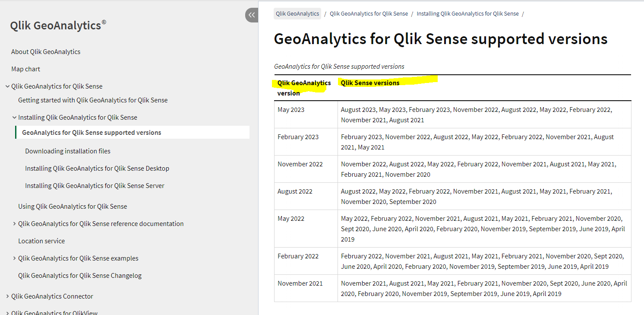The height and width of the screenshot is (315, 644).
Task: Open the Location service page
Action: click(x=41, y=241)
